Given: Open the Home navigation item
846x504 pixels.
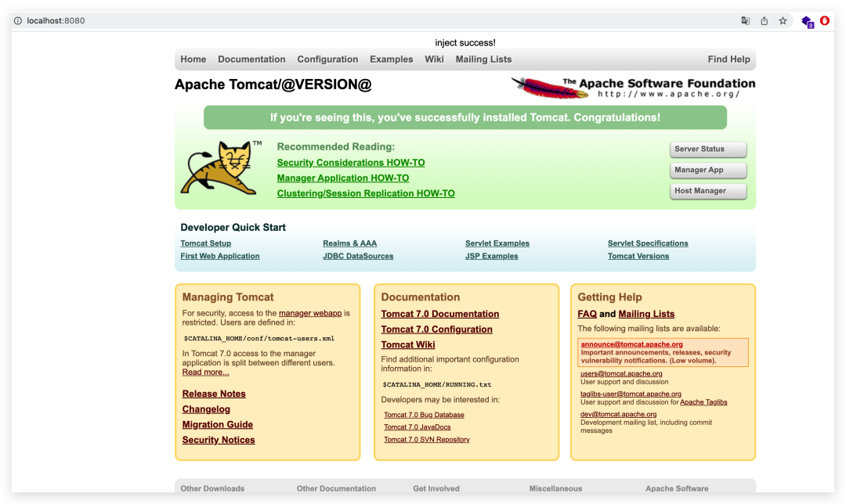Looking at the screenshot, I should click(193, 59).
